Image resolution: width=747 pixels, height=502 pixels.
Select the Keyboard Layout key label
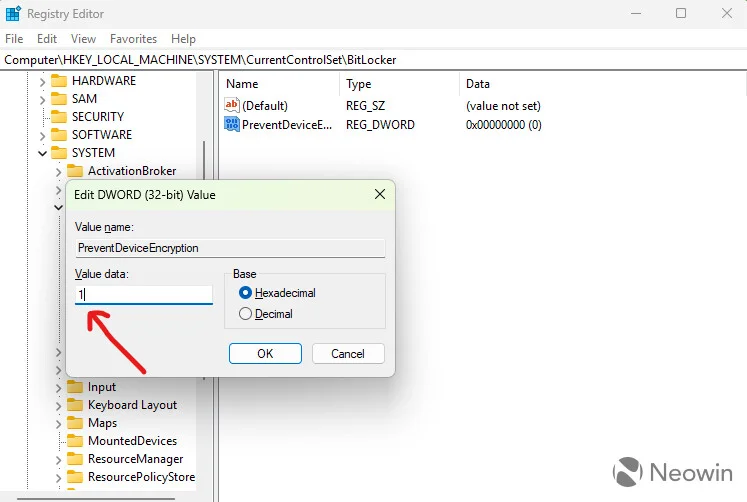click(x=132, y=405)
